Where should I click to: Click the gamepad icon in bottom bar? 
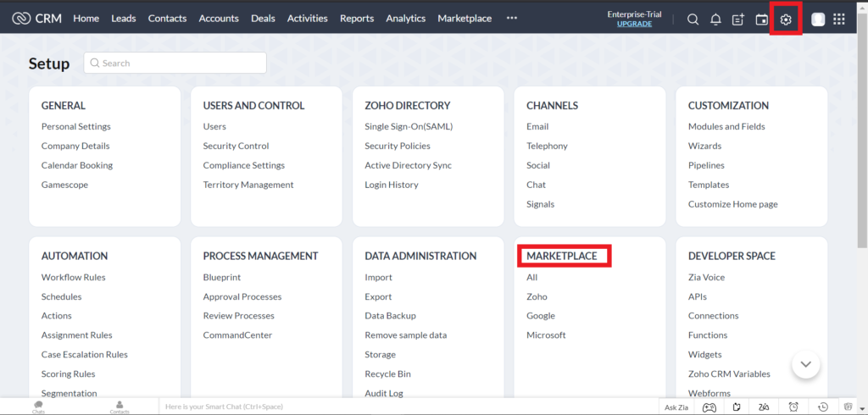(x=707, y=407)
